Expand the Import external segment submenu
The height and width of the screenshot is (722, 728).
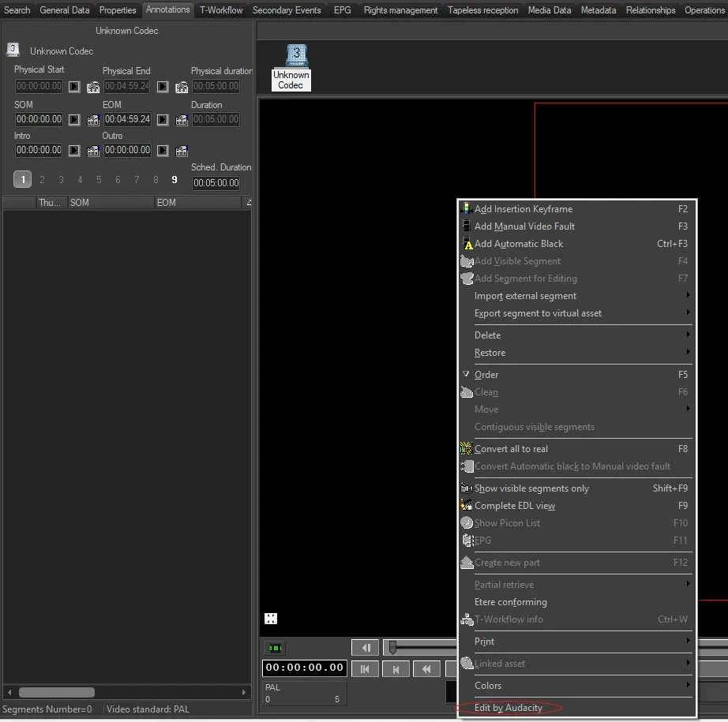pos(525,296)
